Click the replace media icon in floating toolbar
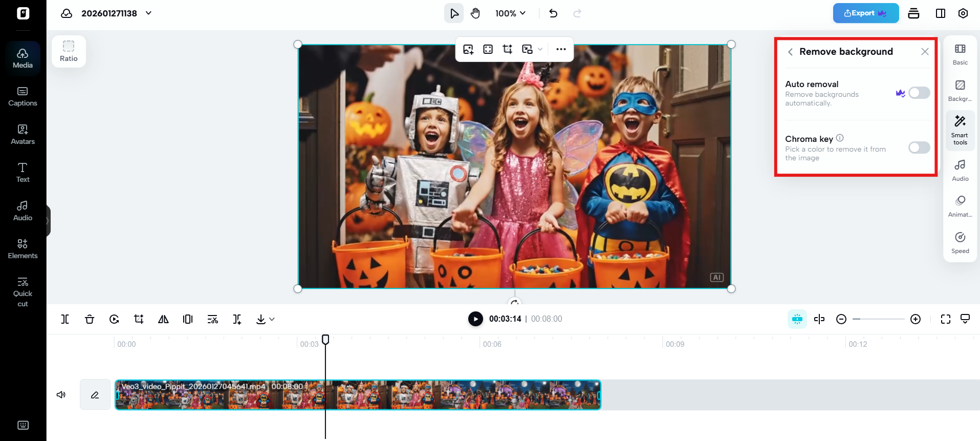Viewport: 980px width, 441px height. [x=527, y=49]
